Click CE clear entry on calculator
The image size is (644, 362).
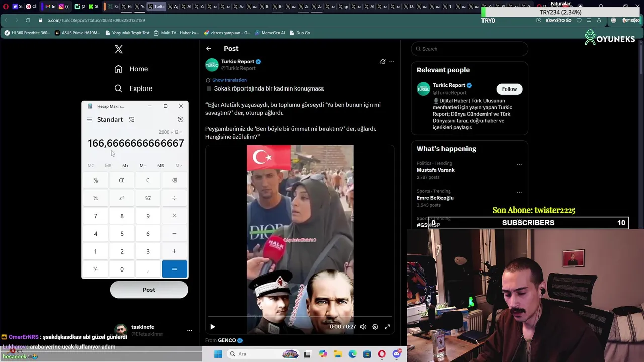coord(122,180)
